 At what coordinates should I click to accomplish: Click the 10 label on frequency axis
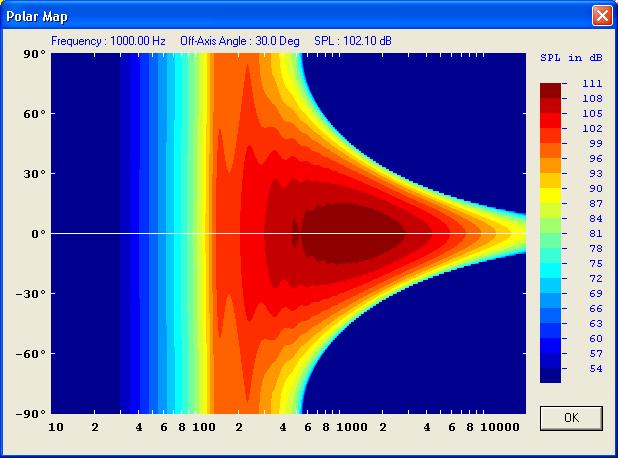(56, 427)
